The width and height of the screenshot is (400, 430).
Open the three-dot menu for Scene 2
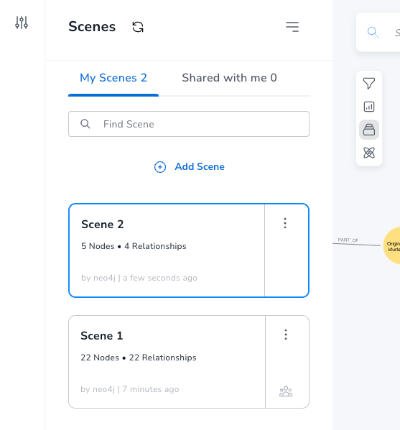285,223
